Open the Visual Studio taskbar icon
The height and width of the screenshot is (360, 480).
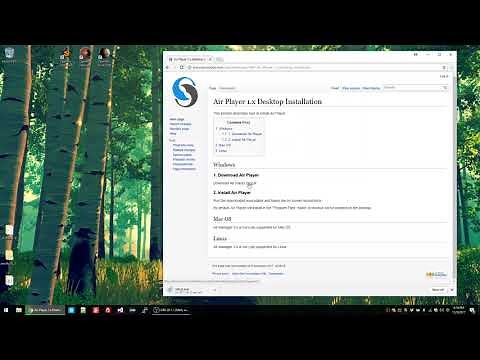120,310
